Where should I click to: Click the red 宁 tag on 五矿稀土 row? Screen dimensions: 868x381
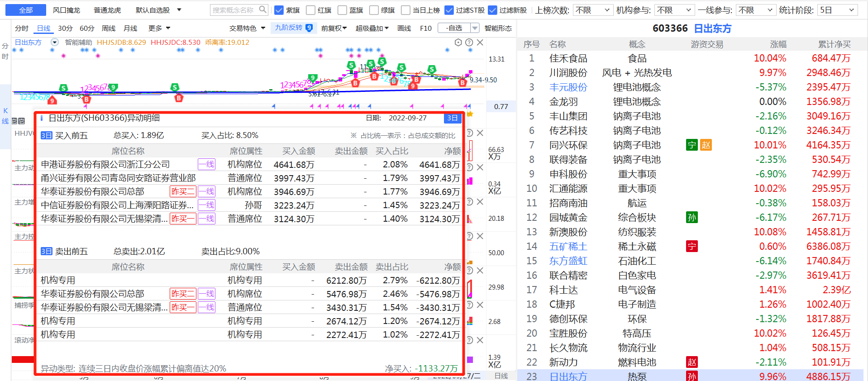click(x=692, y=246)
